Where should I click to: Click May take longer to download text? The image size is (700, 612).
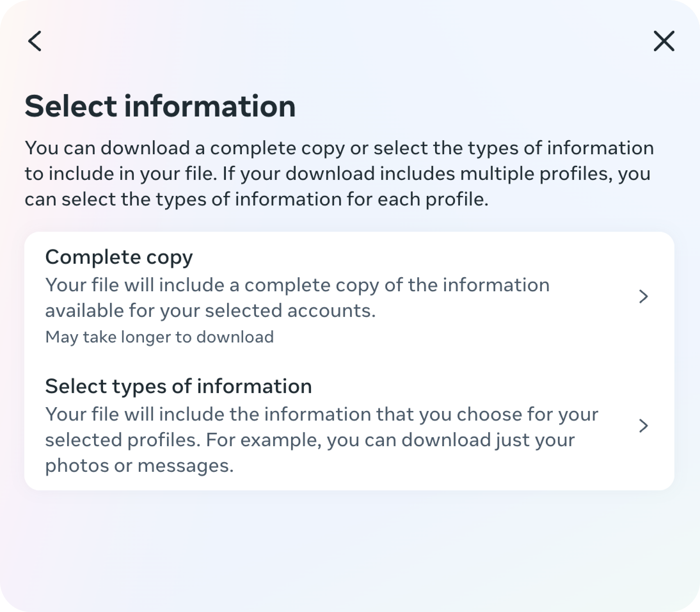click(x=159, y=336)
